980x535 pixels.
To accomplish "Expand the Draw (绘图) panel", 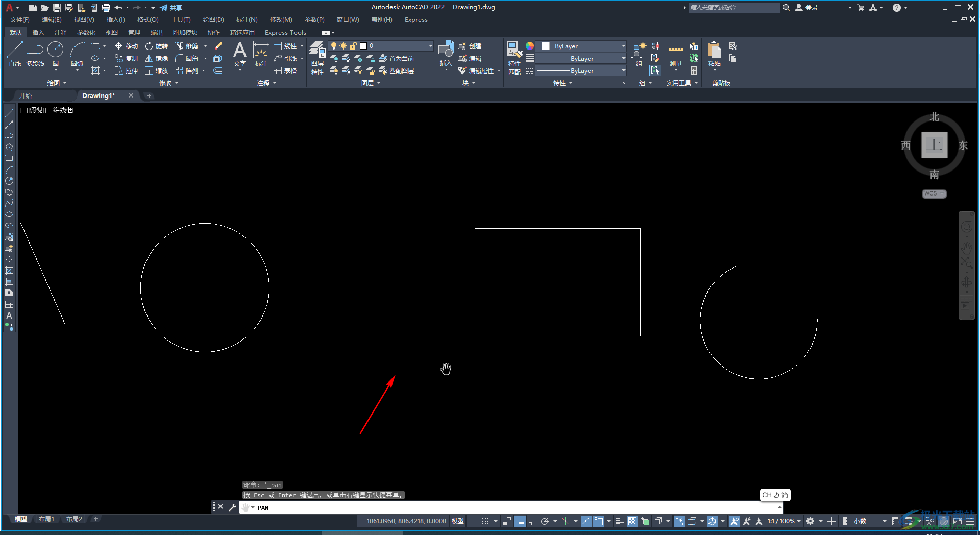I will [x=57, y=83].
